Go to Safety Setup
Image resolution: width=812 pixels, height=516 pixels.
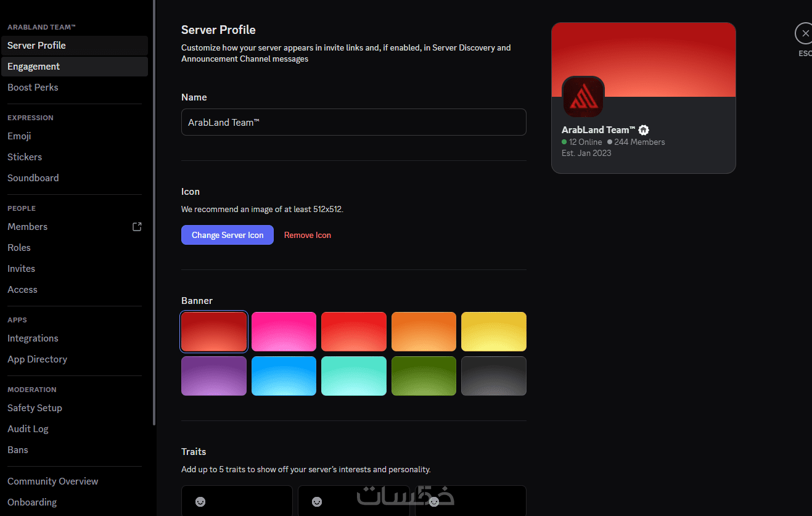(75, 408)
